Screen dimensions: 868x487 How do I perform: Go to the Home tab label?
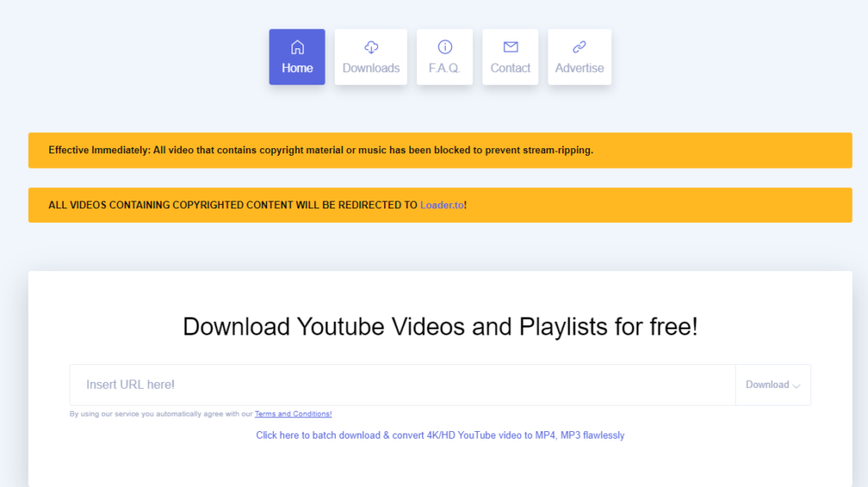tap(297, 69)
